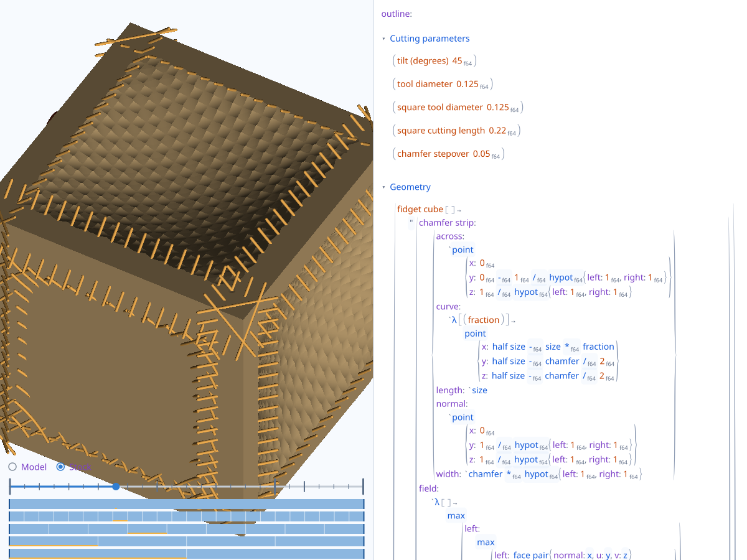Click the Cutting parameters heading

click(430, 39)
